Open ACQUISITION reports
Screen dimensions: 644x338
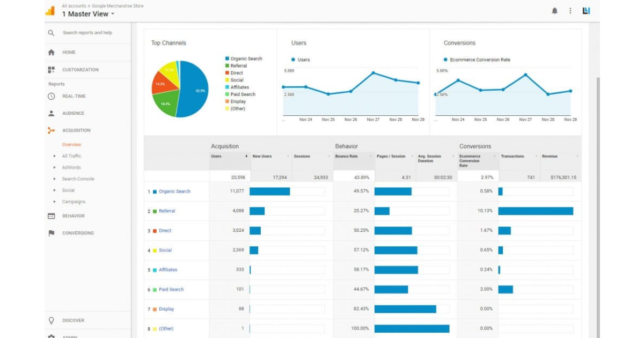[76, 130]
